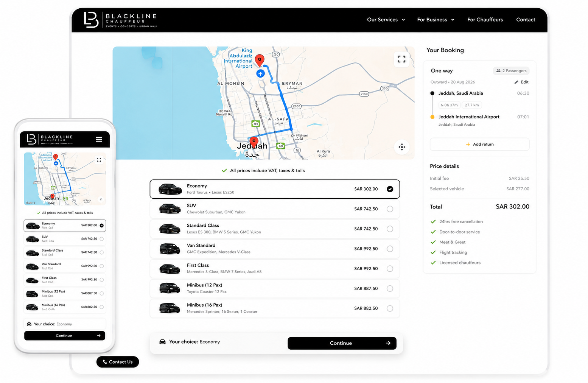Click the plus icon for Add return
The height and width of the screenshot is (383, 588).
pos(468,144)
